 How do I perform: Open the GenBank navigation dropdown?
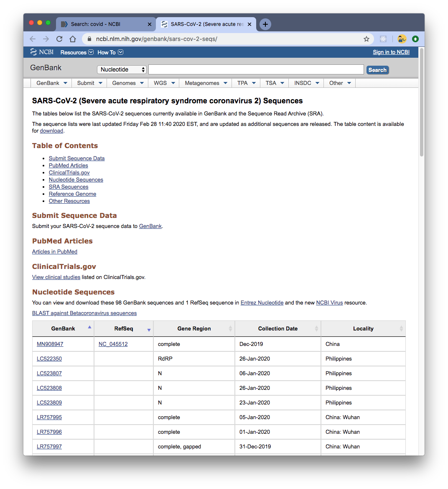52,83
